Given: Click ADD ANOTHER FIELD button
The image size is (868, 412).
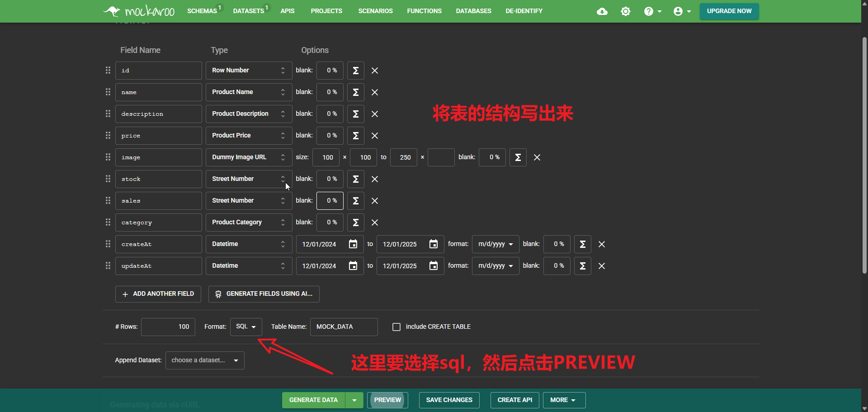Looking at the screenshot, I should [158, 294].
